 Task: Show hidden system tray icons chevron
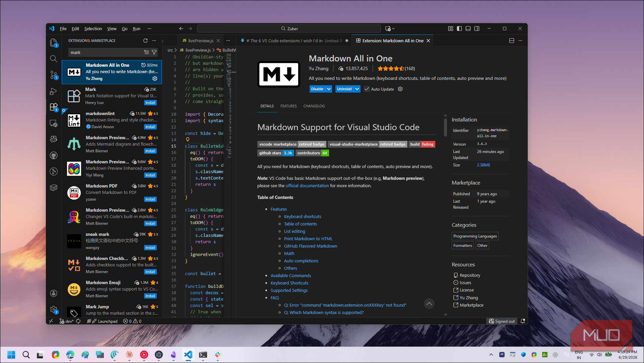(491, 355)
